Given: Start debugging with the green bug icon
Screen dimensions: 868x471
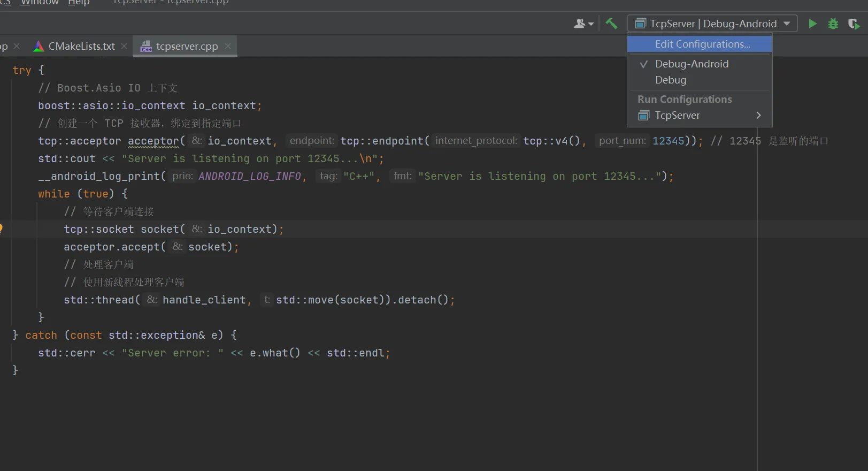Looking at the screenshot, I should [x=833, y=24].
